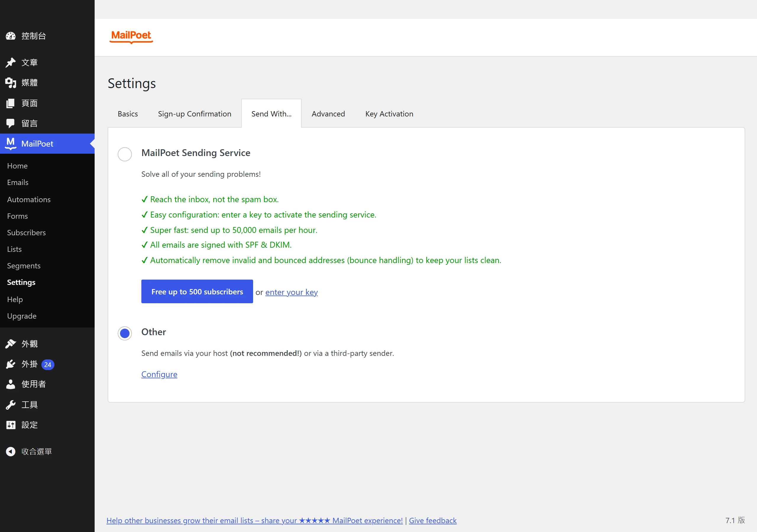Open Lists in MailPoet submenu

tap(14, 249)
